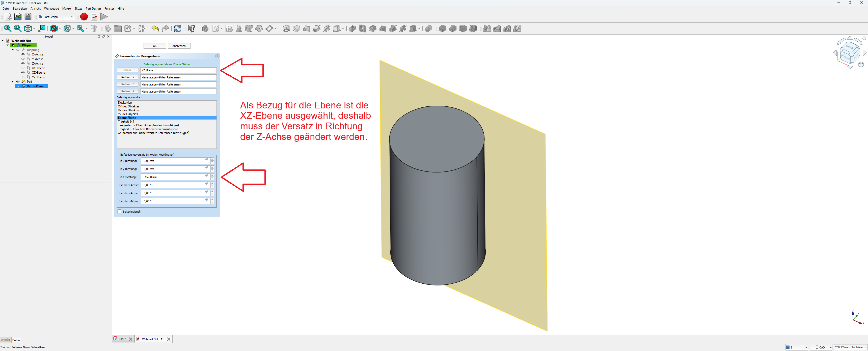This screenshot has height=351, width=868.
Task: Toggle visibility of YZ-Ebene
Action: pos(23,77)
